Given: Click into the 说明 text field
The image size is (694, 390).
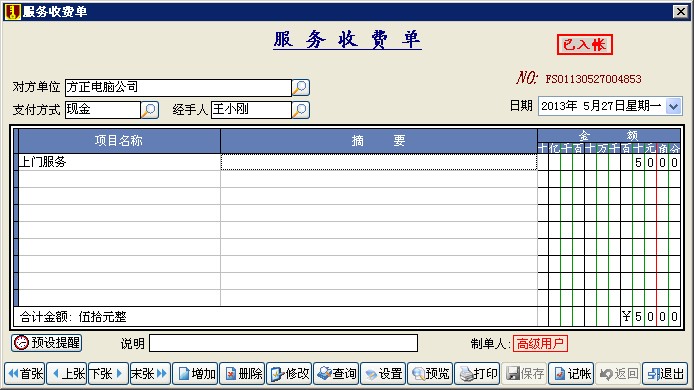Looking at the screenshot, I should point(283,343).
